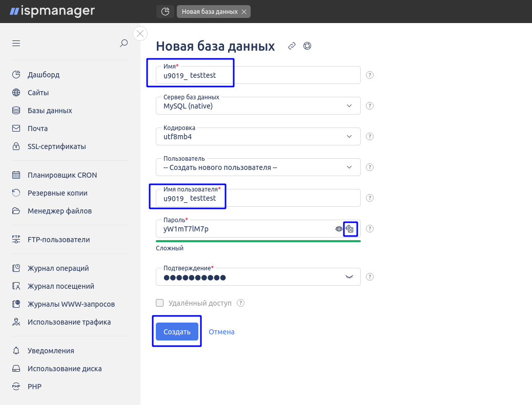This screenshot has height=405, width=532.
Task: Click the Почта envelope icon
Action: coord(16,129)
